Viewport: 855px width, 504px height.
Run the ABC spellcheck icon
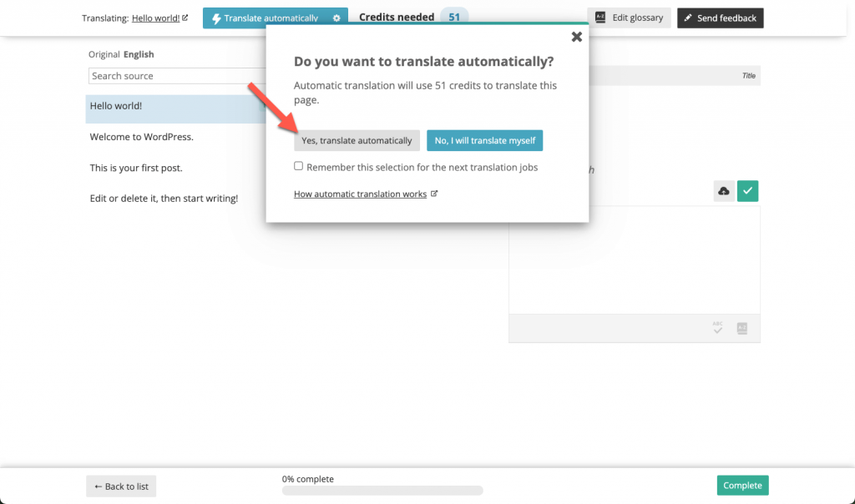717,328
